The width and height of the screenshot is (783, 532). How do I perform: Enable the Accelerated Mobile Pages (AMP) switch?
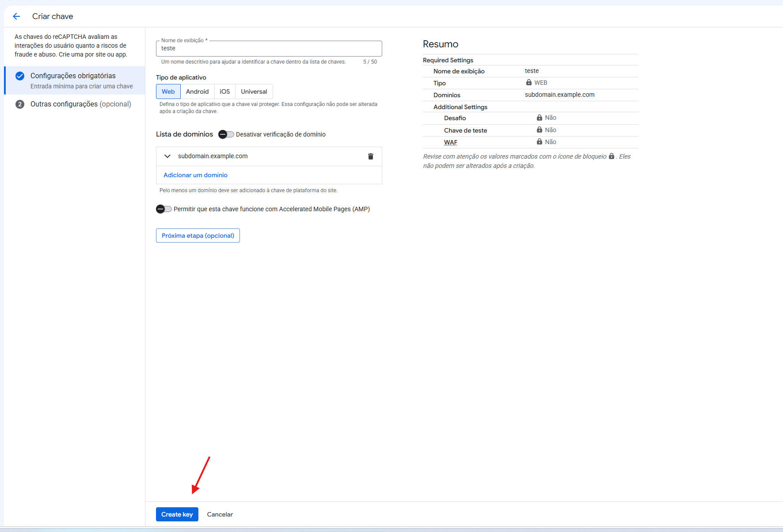coord(163,209)
